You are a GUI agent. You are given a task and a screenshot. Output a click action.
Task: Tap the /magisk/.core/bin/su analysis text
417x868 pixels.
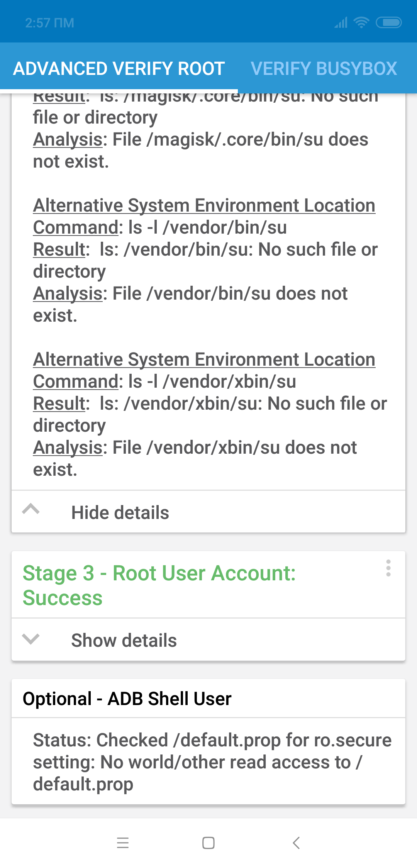tap(200, 150)
